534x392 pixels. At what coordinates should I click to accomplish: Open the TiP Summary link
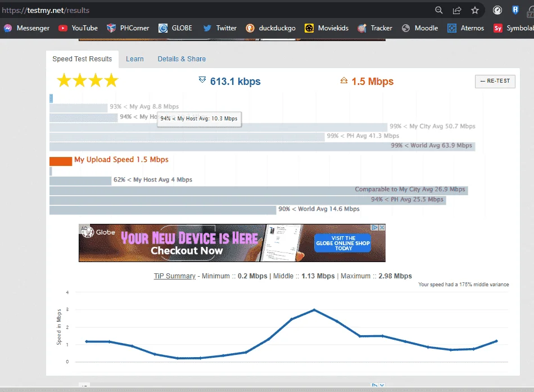[175, 276]
